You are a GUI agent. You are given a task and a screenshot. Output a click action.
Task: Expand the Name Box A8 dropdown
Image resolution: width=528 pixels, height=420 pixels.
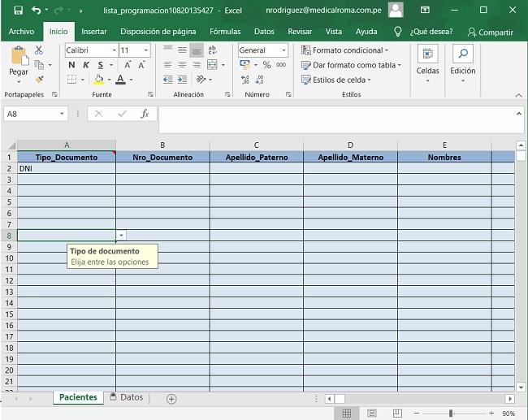[62, 114]
